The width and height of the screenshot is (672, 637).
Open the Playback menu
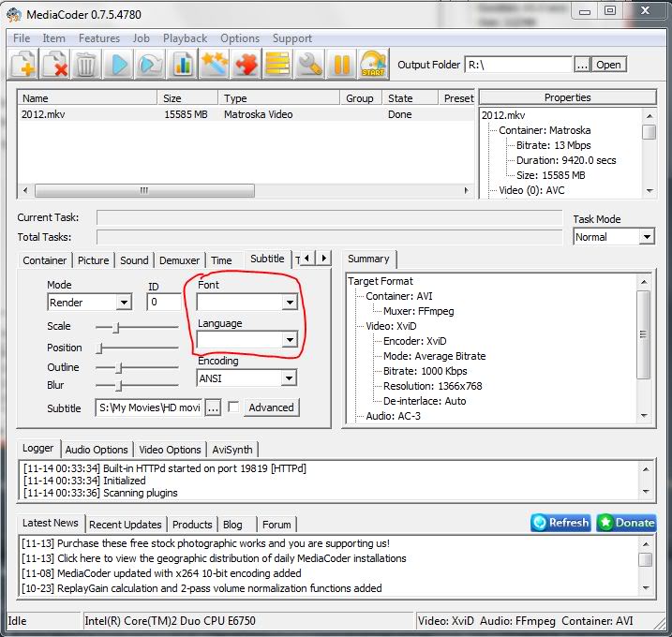coord(185,38)
